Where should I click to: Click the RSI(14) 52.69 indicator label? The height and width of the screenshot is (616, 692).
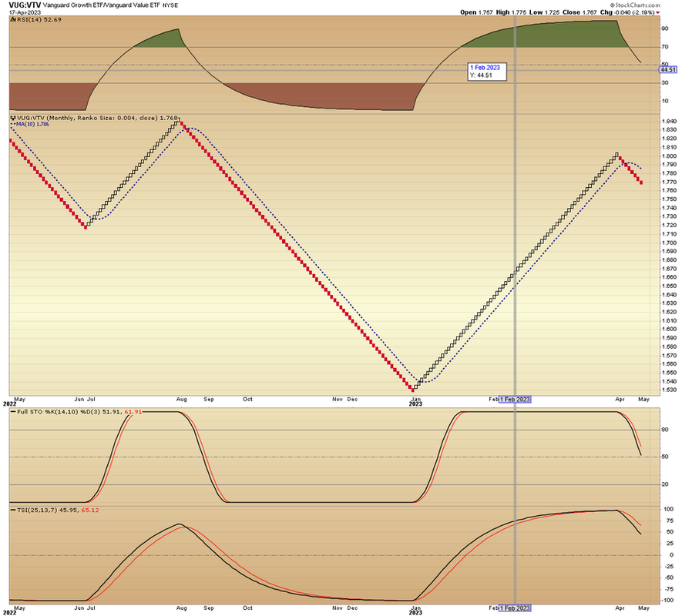(39, 20)
